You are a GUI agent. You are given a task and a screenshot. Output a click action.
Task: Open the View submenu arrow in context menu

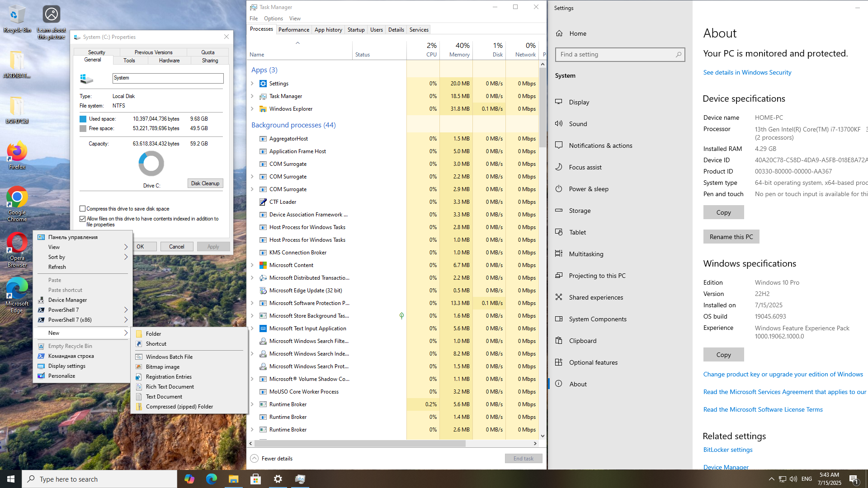point(126,247)
